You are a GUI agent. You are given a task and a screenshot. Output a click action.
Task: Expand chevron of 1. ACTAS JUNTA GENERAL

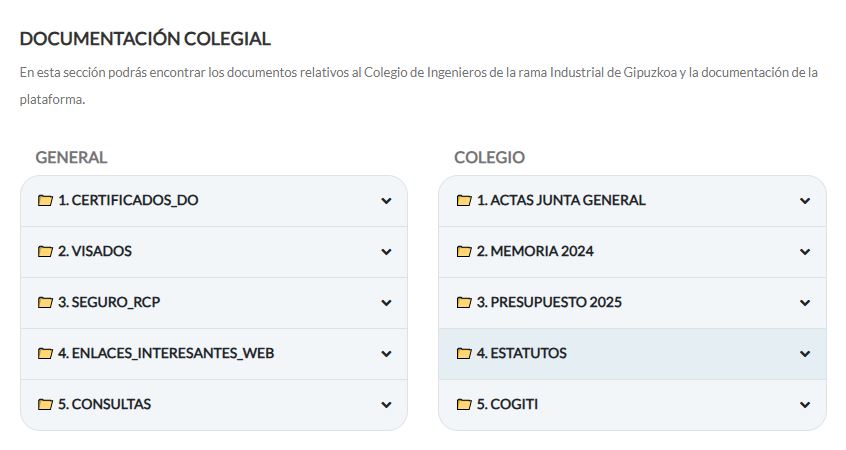point(805,201)
